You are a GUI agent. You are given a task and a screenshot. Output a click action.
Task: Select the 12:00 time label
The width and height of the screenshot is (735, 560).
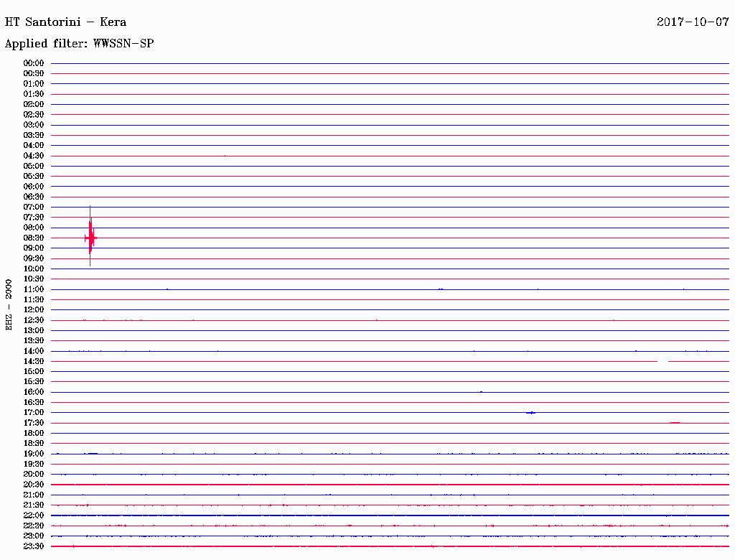pyautogui.click(x=34, y=310)
